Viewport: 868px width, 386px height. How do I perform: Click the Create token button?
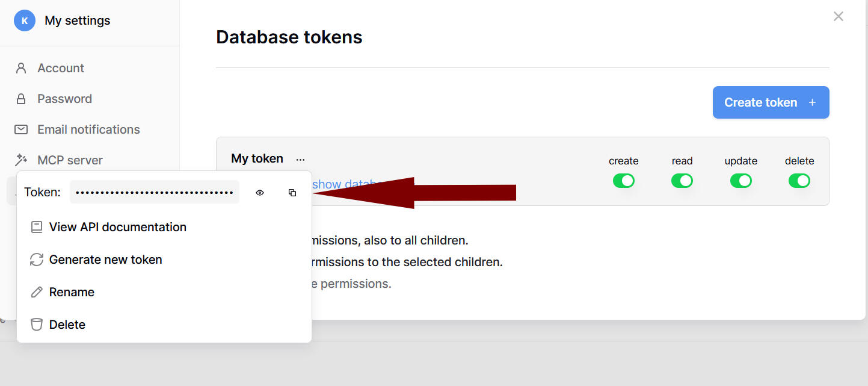click(x=771, y=102)
